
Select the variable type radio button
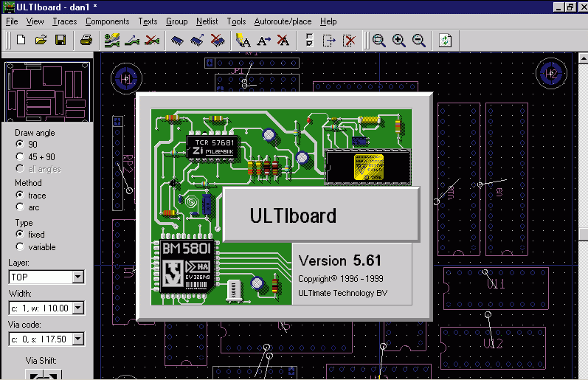pos(20,246)
